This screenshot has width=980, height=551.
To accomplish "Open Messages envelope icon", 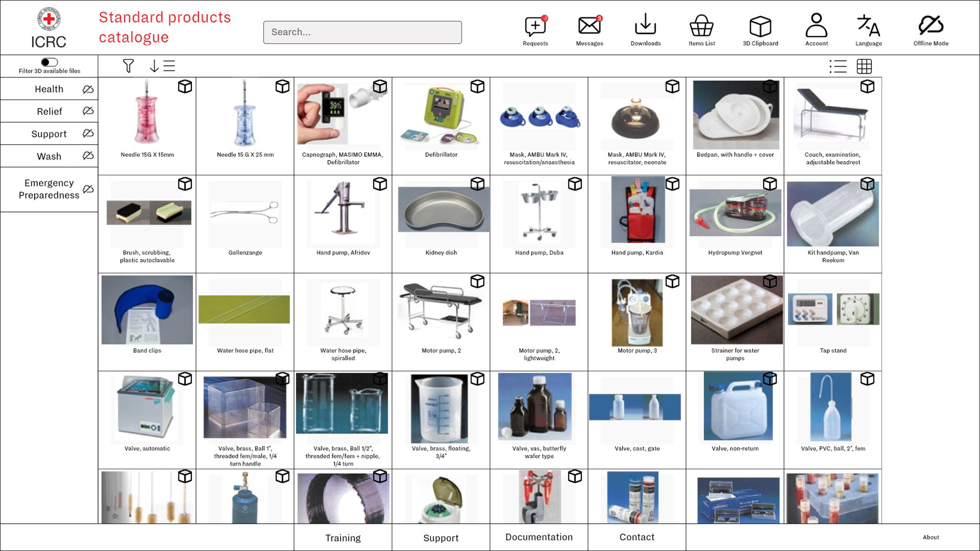I will 589,26.
